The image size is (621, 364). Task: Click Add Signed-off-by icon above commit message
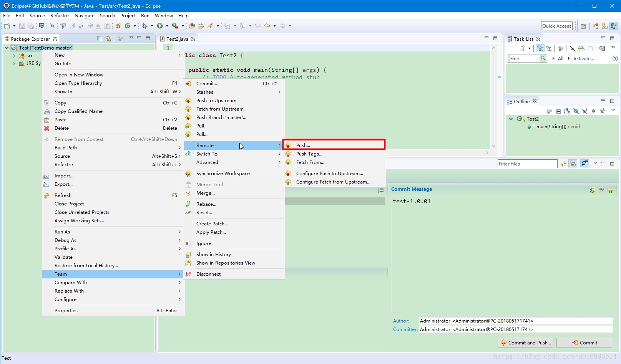(601, 190)
